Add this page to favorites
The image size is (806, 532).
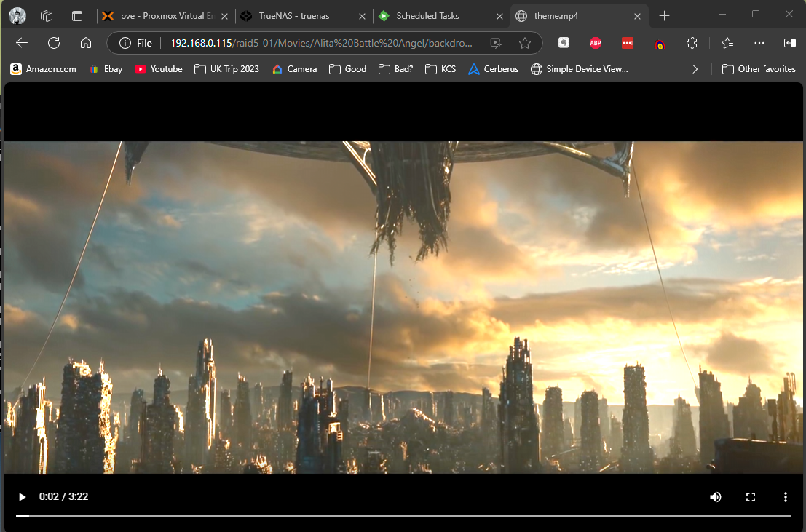(x=525, y=43)
